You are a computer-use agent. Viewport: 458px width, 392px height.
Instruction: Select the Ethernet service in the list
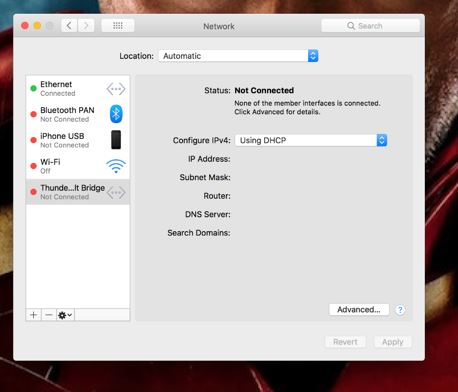78,88
